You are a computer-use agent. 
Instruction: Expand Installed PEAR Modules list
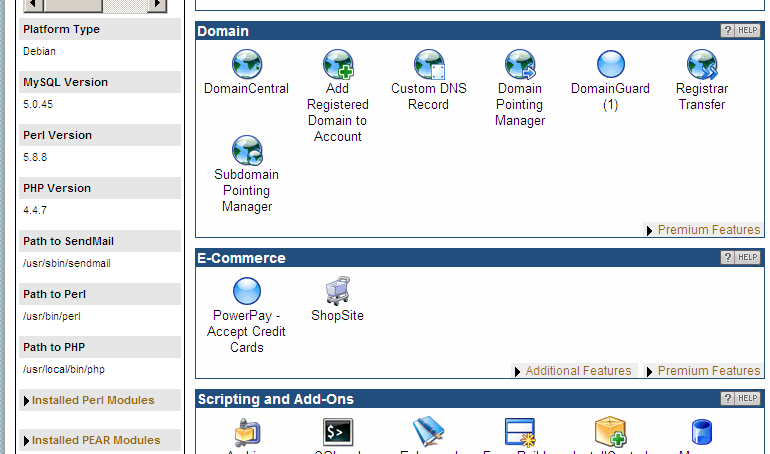pyautogui.click(x=95, y=440)
